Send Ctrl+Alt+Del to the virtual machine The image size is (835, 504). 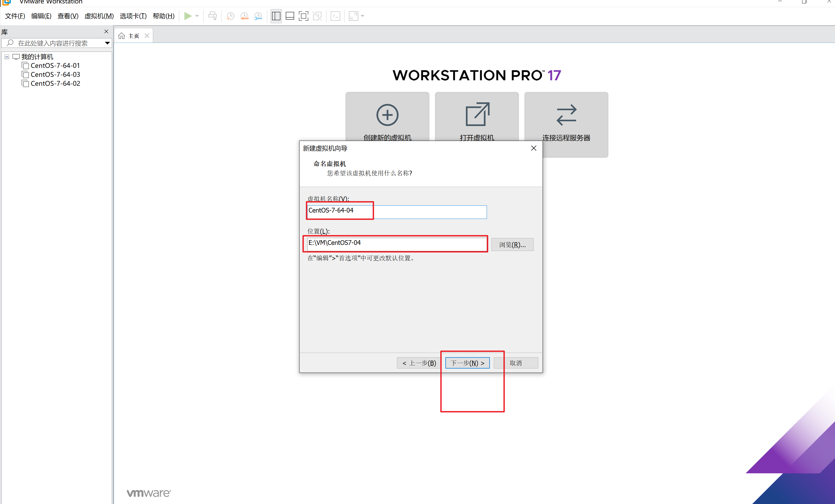(213, 16)
